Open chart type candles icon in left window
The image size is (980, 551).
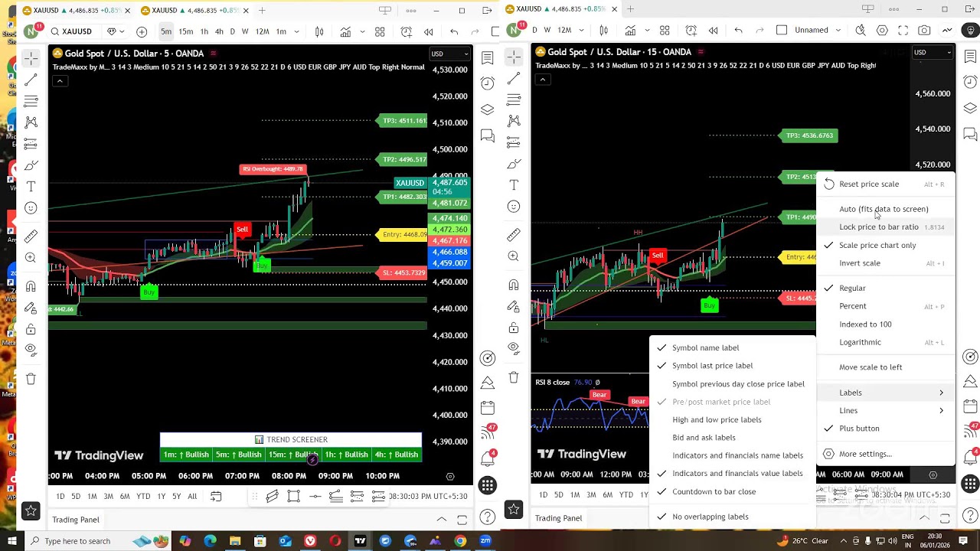[319, 31]
